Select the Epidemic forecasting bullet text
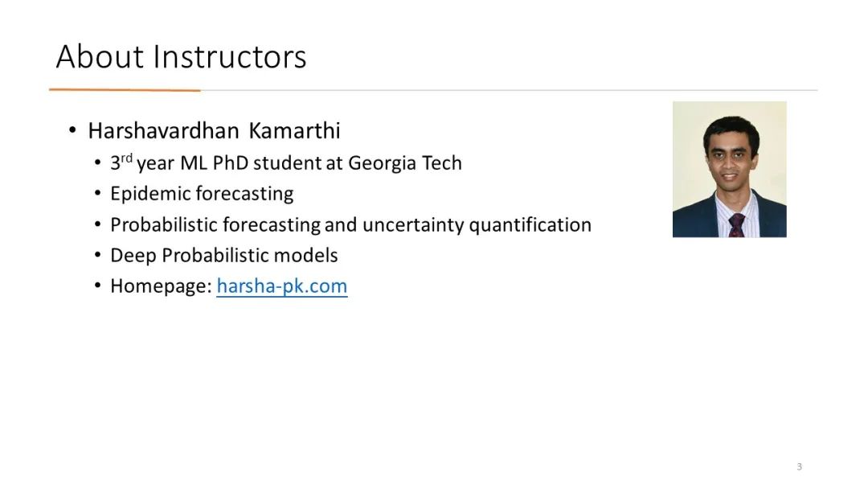868x489 pixels. pos(202,194)
